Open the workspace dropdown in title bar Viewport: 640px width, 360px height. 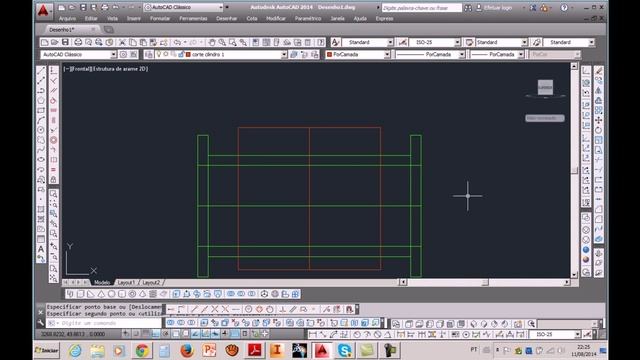pyautogui.click(x=184, y=7)
